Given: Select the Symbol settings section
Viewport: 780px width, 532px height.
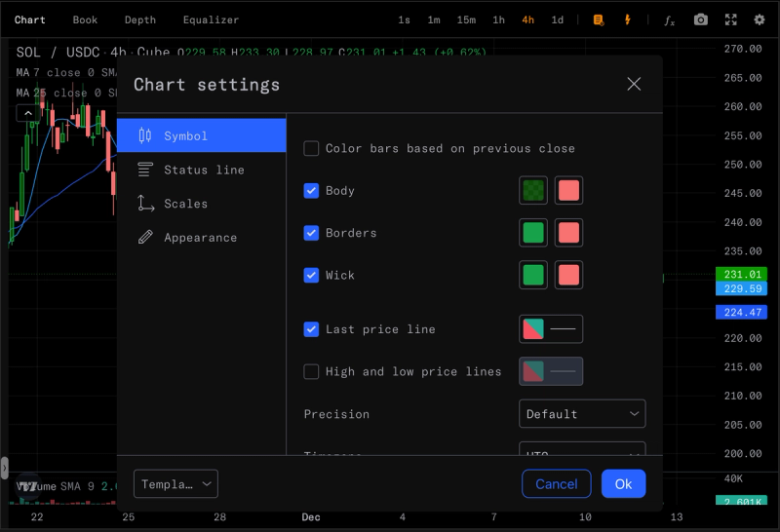Looking at the screenshot, I should coord(202,135).
